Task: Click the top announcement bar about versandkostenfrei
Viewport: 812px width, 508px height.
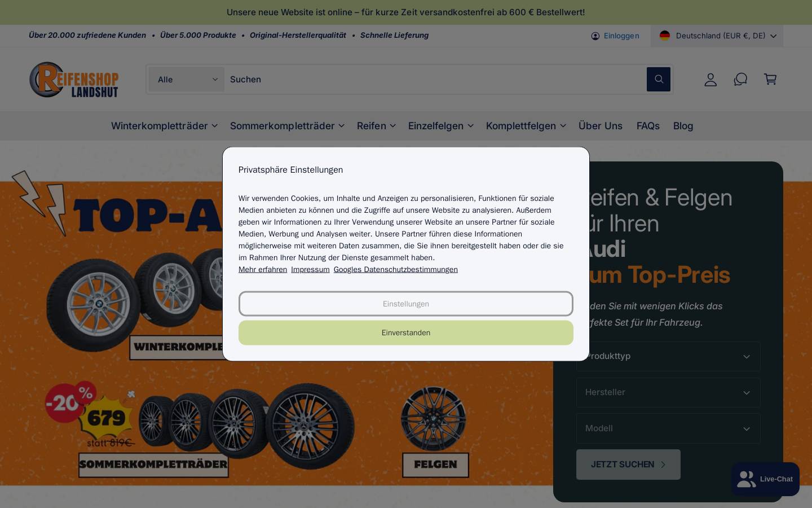Action: pyautogui.click(x=406, y=12)
